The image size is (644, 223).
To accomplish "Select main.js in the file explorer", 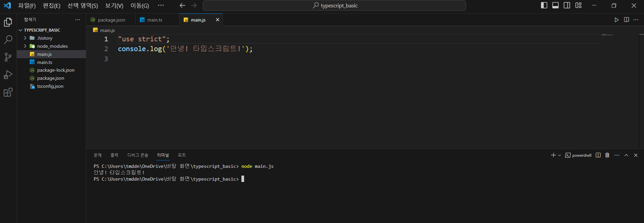I will (51, 54).
